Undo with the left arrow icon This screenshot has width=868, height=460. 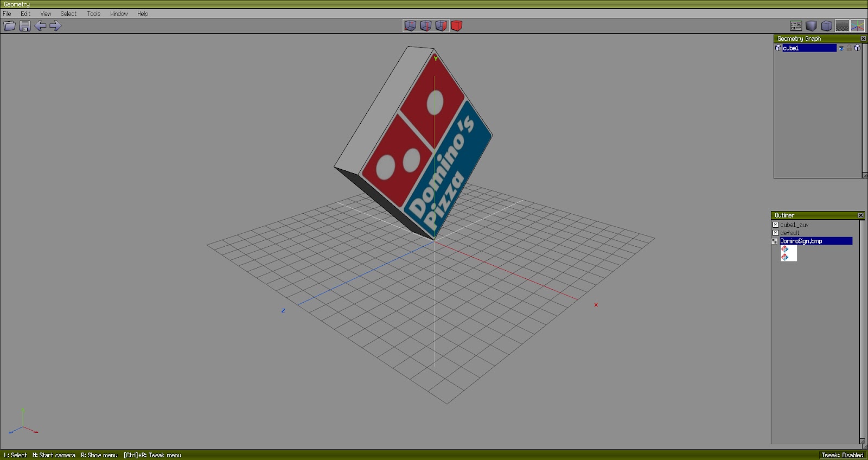tap(40, 25)
